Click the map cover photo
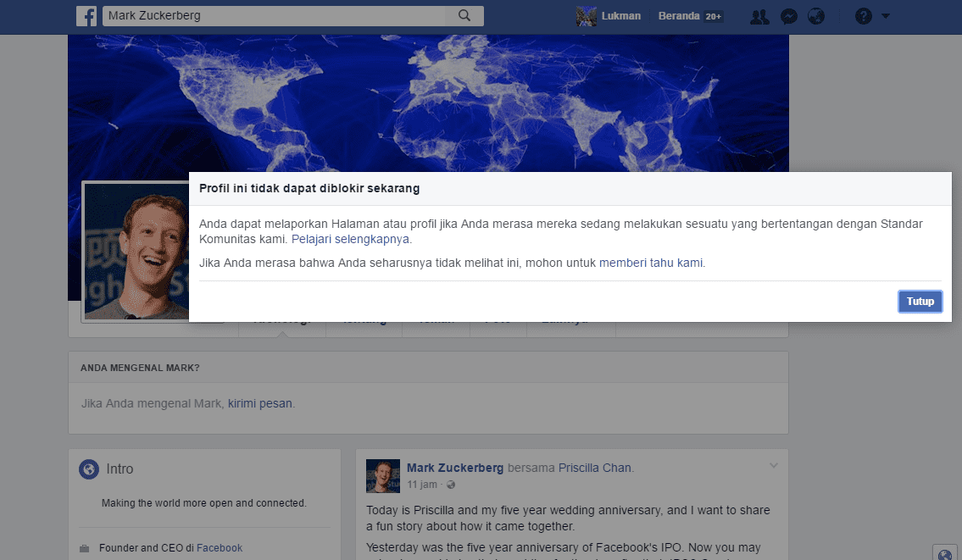Image resolution: width=962 pixels, height=560 pixels. (x=428, y=103)
